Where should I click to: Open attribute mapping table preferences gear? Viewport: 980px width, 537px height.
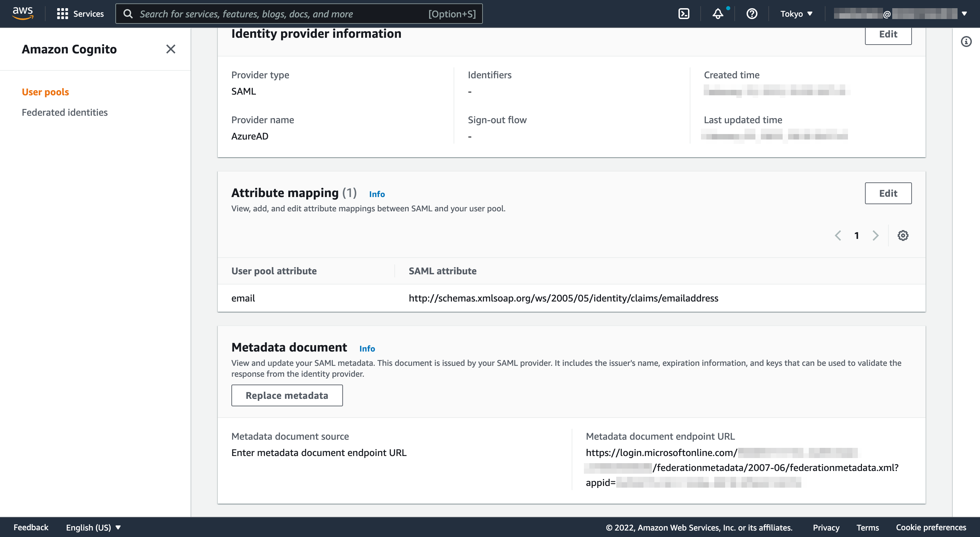(x=903, y=235)
